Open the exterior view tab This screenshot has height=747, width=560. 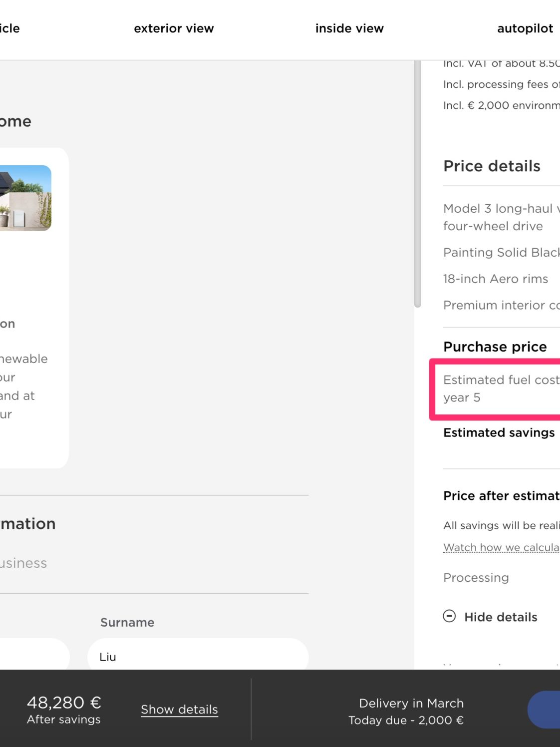[174, 28]
